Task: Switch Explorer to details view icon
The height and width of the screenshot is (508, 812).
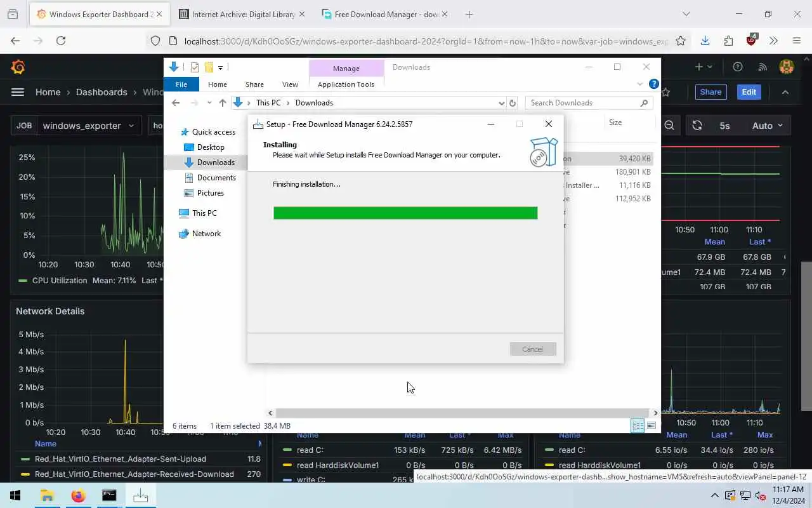Action: click(x=638, y=426)
